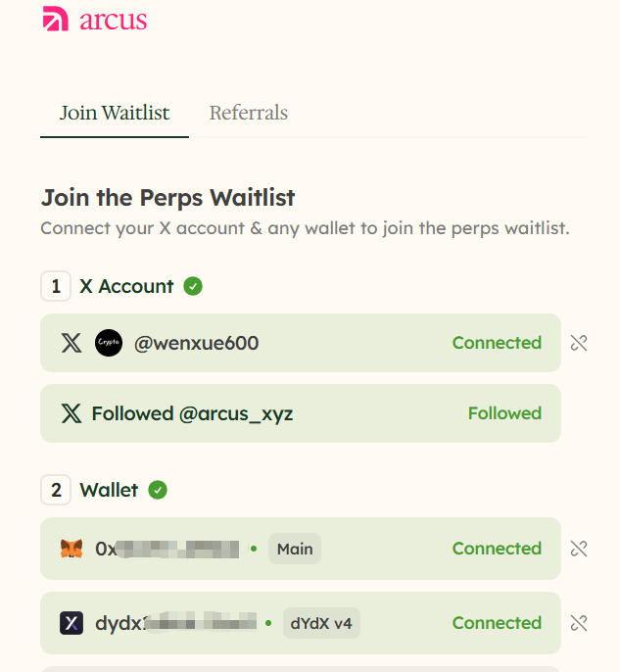
Task: Unlink the dYdX v4 wallet
Action: click(579, 623)
